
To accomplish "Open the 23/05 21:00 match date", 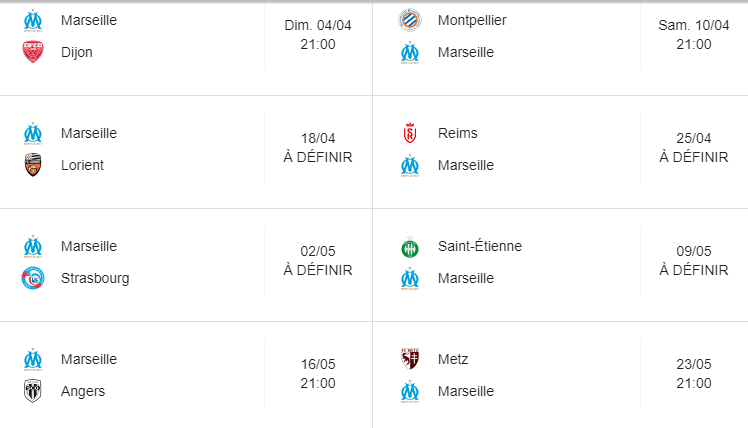I will pyautogui.click(x=694, y=374).
